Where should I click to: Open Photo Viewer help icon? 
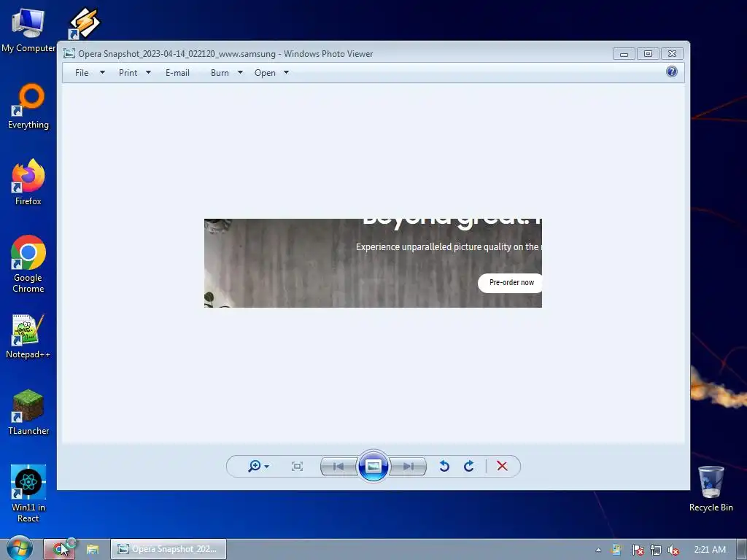(672, 72)
